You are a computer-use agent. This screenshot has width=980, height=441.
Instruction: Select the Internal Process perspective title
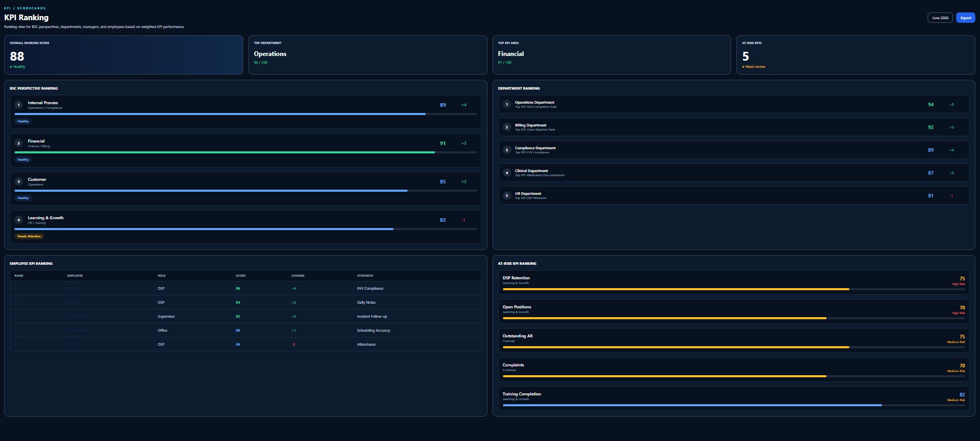click(43, 103)
